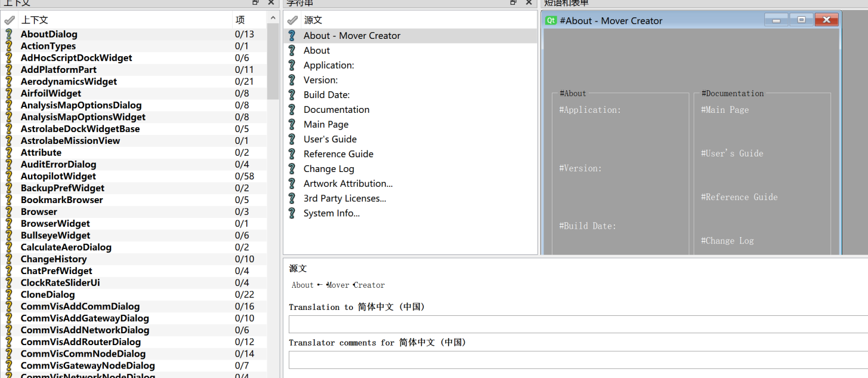Image resolution: width=868 pixels, height=378 pixels.
Task: Toggle translation status icon for 'Version:'
Action: [292, 80]
